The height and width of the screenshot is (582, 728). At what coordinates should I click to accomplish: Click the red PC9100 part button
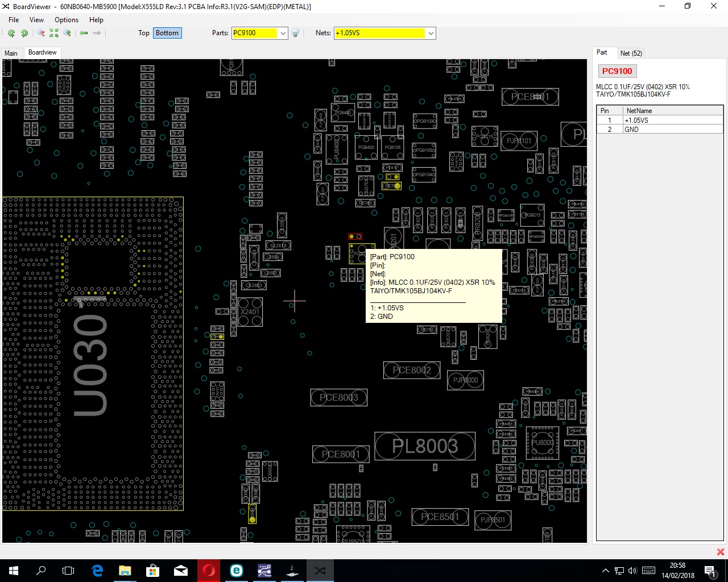point(617,71)
